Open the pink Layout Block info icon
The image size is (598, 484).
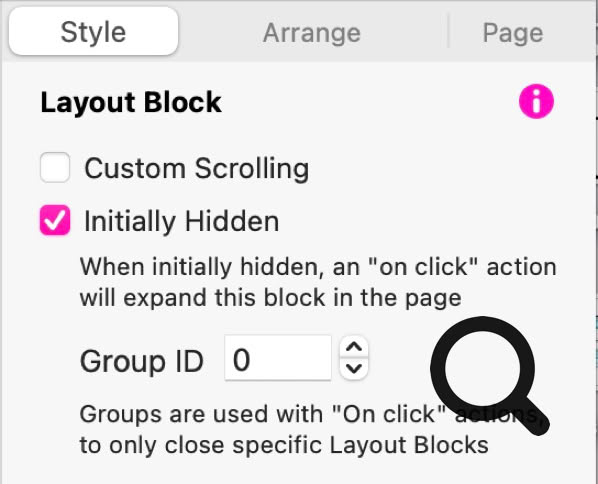click(536, 101)
